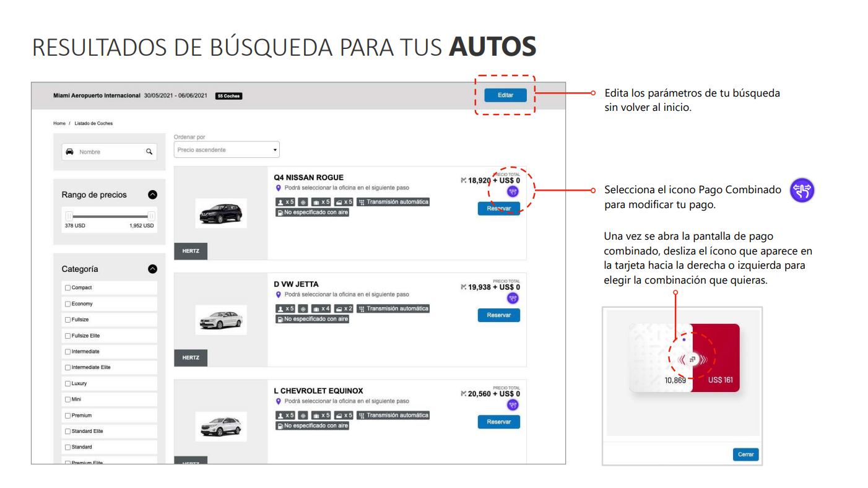Check the Compact category box
The height and width of the screenshot is (488, 868).
click(x=67, y=288)
